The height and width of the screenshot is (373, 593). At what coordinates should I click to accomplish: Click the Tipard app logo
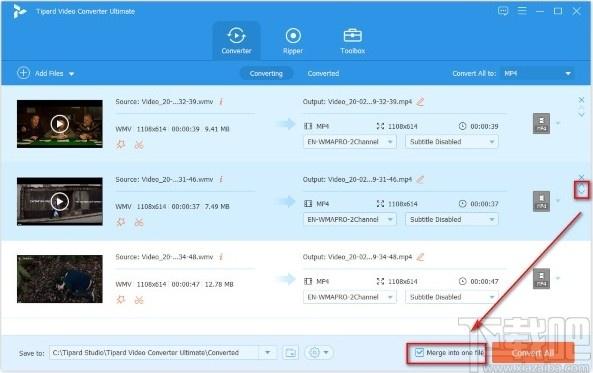tap(20, 11)
